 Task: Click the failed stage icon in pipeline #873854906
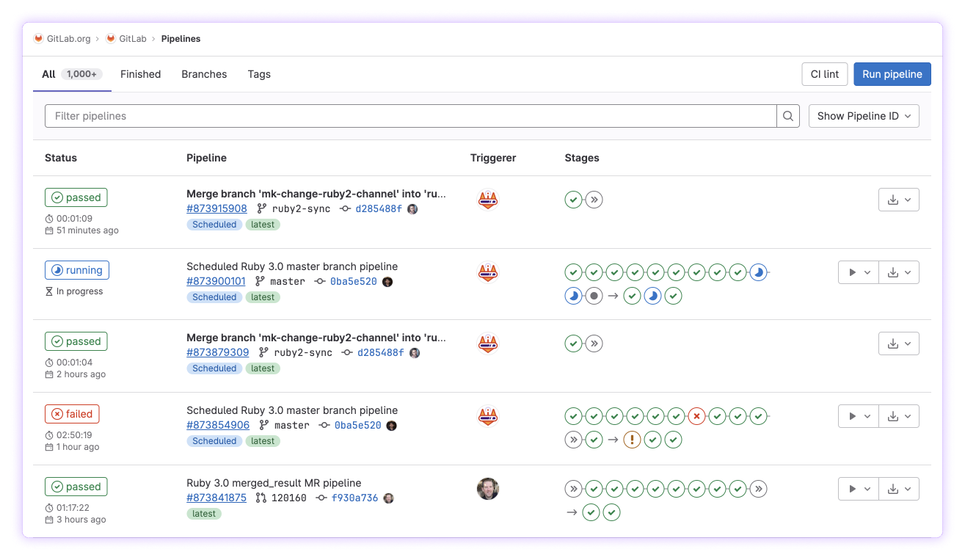pyautogui.click(x=696, y=415)
